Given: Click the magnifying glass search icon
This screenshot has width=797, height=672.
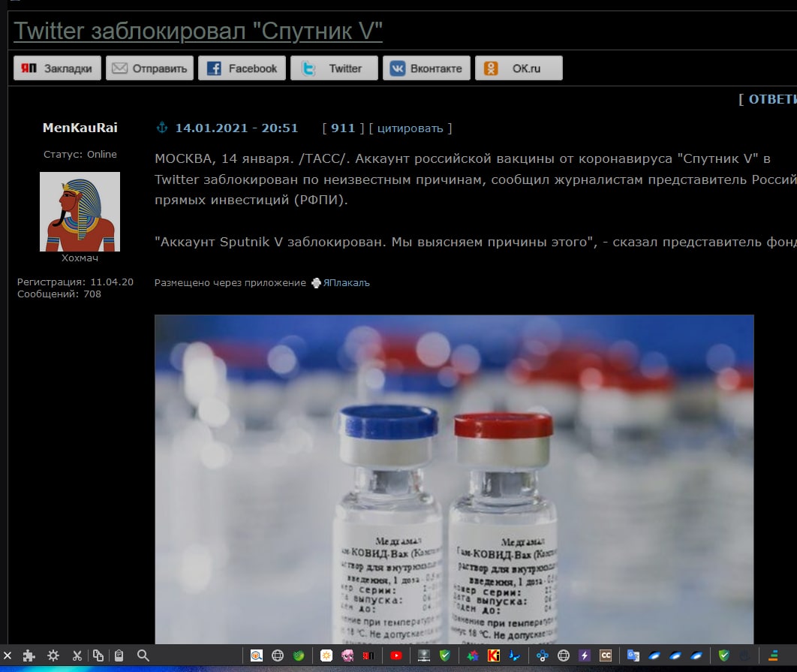Looking at the screenshot, I should point(143,655).
